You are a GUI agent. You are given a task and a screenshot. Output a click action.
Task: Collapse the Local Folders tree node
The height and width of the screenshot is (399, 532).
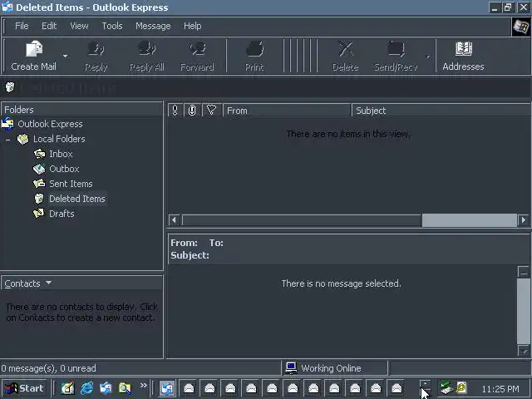click(7, 140)
